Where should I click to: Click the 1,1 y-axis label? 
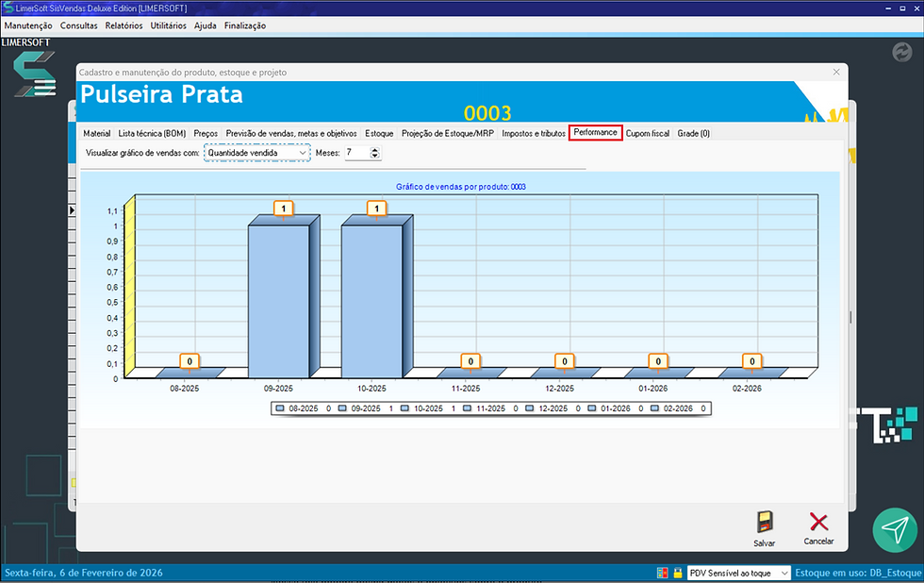pyautogui.click(x=112, y=211)
